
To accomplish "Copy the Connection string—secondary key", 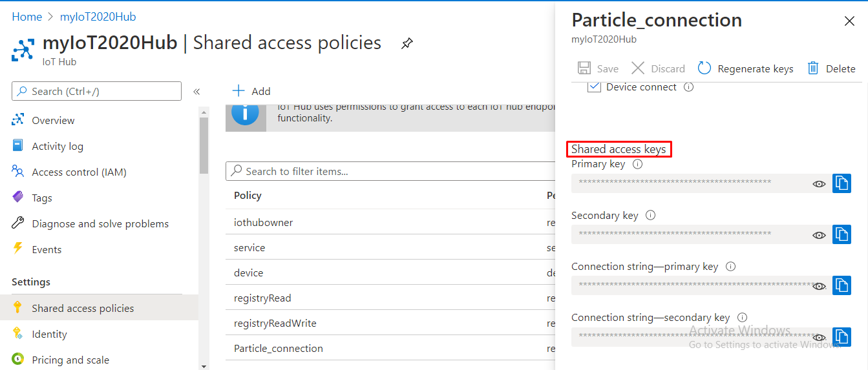I will coord(842,337).
